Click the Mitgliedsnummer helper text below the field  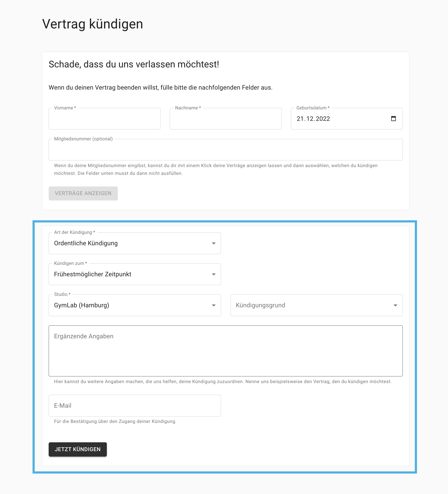tap(216, 169)
